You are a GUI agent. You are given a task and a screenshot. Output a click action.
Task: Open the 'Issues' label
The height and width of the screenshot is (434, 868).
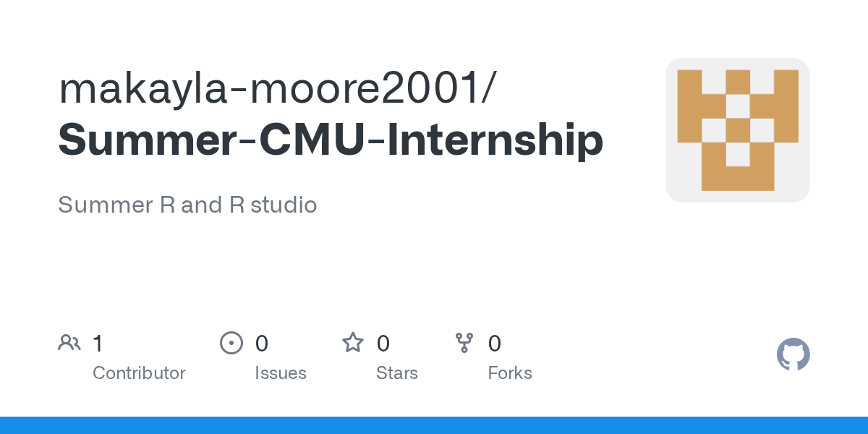281,373
